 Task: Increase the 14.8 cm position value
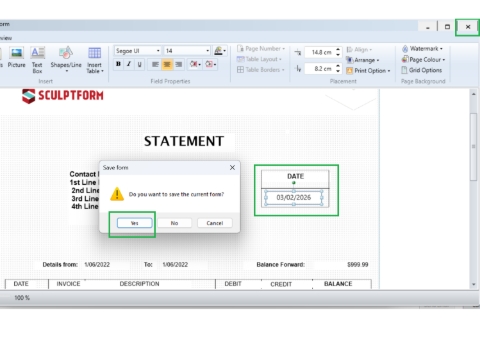tap(338, 50)
